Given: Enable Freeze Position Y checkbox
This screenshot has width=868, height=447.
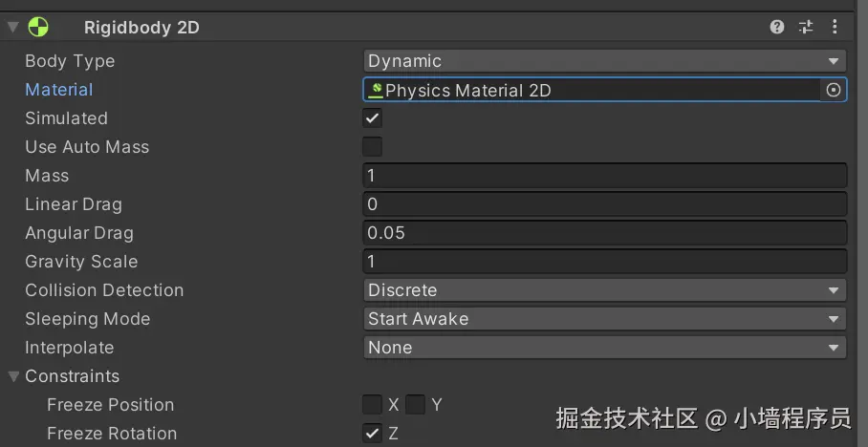Looking at the screenshot, I should 415,405.
